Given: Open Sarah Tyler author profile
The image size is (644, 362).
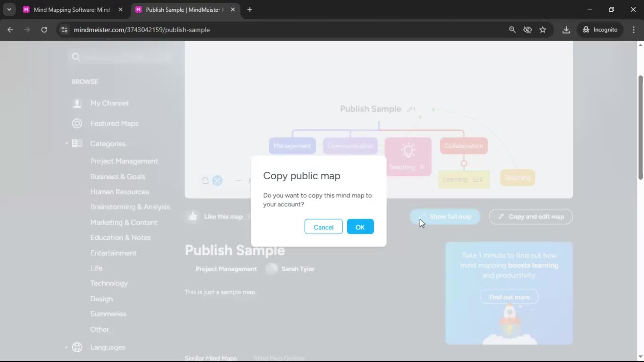Looking at the screenshot, I should coord(298,269).
